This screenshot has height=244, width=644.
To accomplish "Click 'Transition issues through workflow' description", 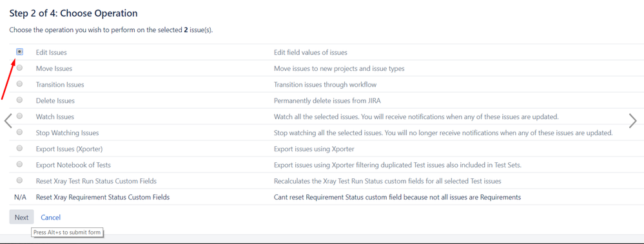I will coord(325,84).
